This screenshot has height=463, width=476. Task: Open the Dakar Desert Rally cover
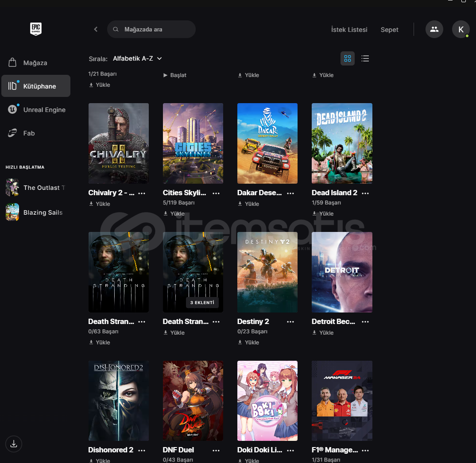[267, 143]
